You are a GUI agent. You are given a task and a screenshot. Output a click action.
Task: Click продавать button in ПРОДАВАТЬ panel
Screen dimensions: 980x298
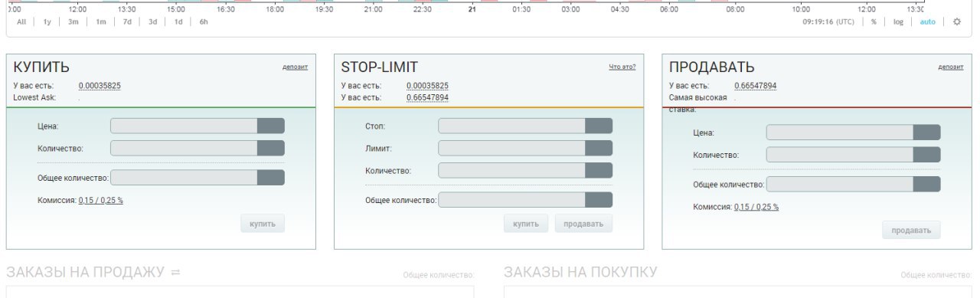pyautogui.click(x=911, y=230)
